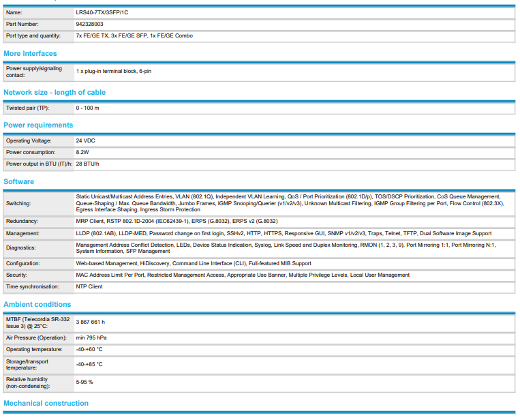520x420 pixels.
Task: Click port value '7x FE/GE TX, 3x FE/GE SFP'
Action: [x=112, y=36]
